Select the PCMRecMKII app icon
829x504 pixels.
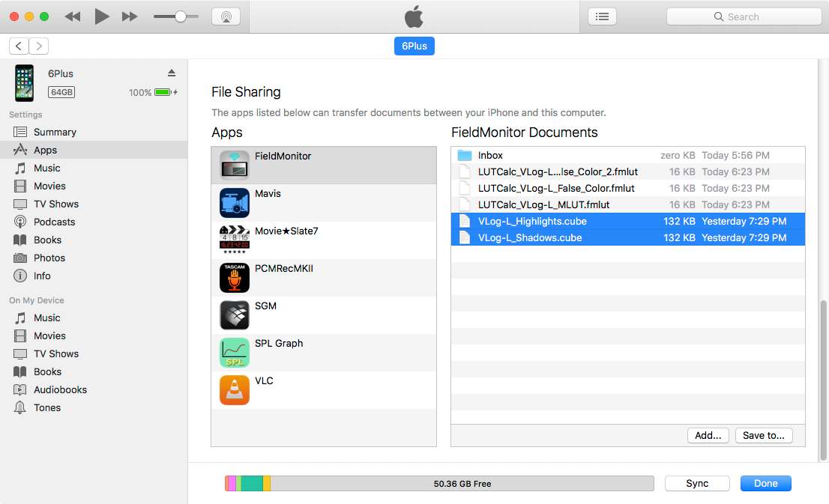(234, 277)
